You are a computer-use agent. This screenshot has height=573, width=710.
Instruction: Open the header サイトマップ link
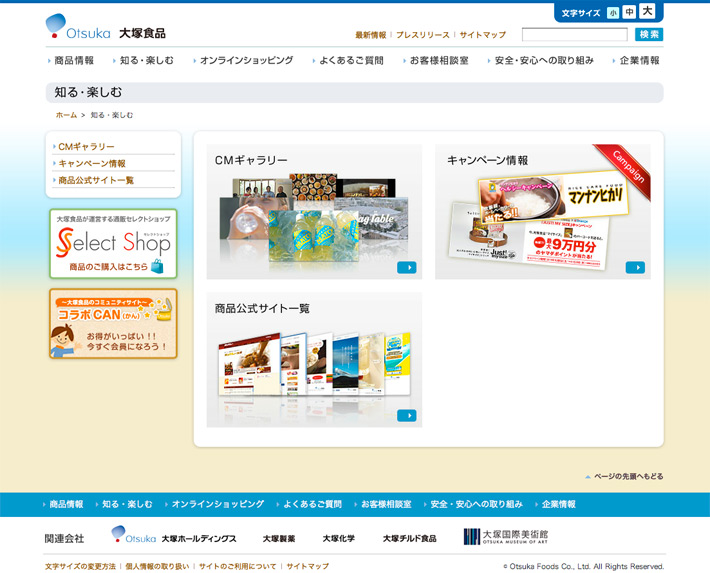point(482,35)
